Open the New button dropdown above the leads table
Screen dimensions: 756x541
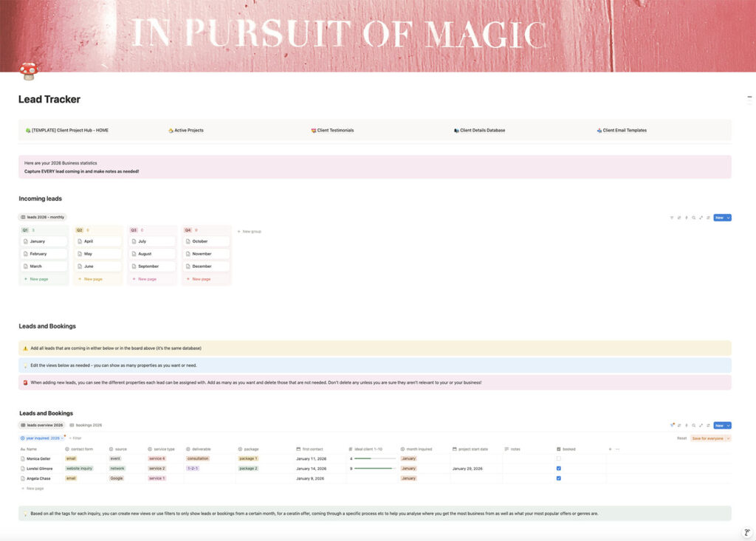pos(729,425)
